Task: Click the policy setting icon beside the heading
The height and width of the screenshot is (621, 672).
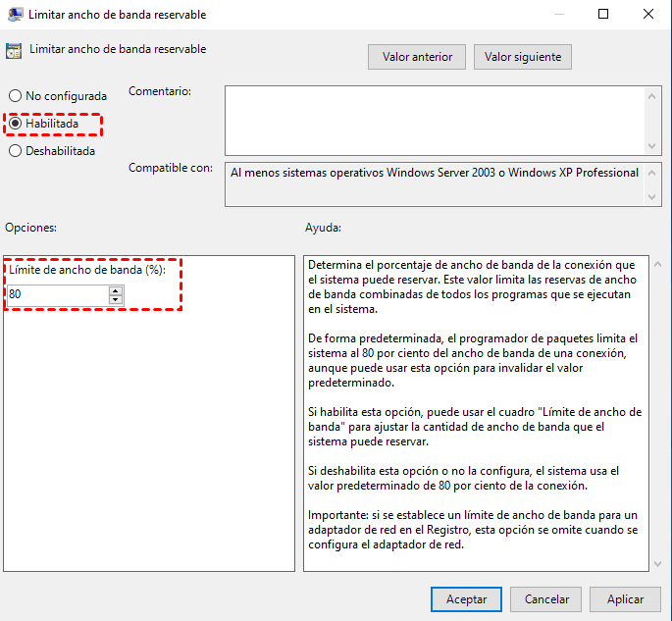Action: (14, 51)
